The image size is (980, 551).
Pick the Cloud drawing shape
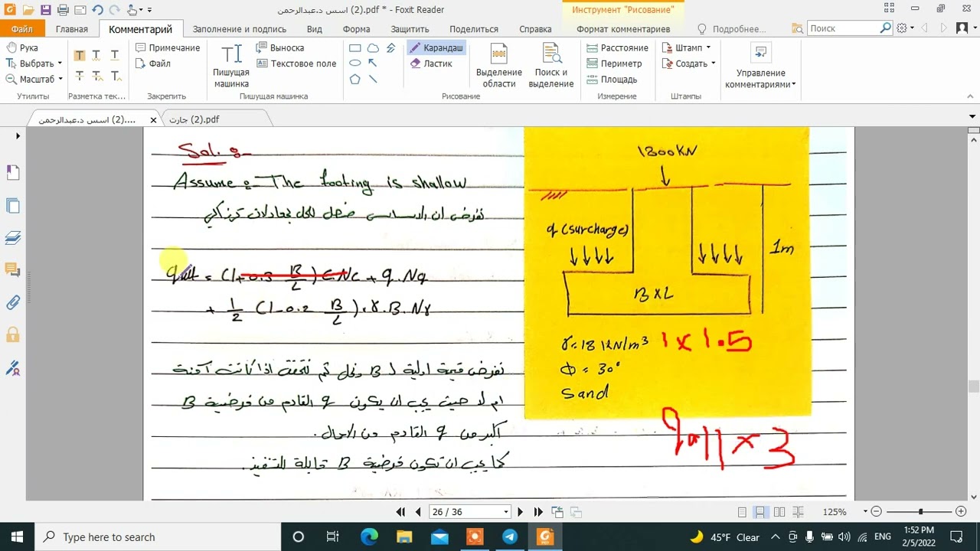coord(373,47)
